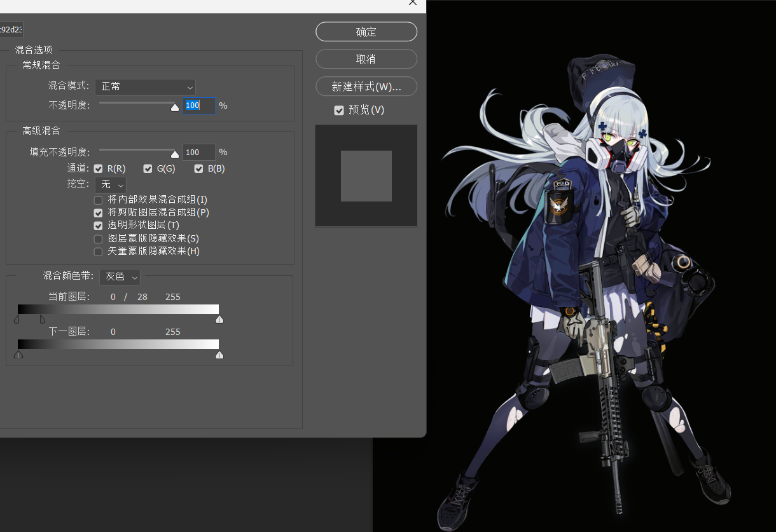Open the 混合颜色带 channel dropdown
This screenshot has height=532, width=776.
point(120,277)
